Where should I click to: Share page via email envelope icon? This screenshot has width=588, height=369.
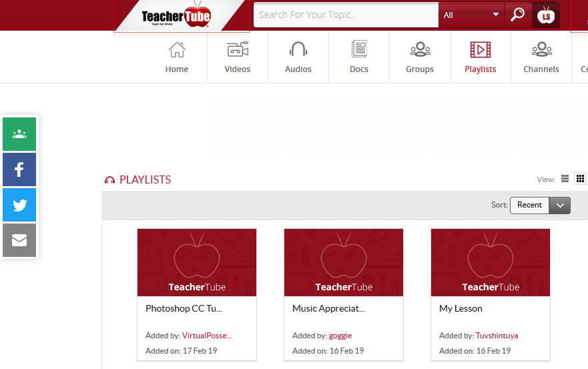tap(19, 240)
